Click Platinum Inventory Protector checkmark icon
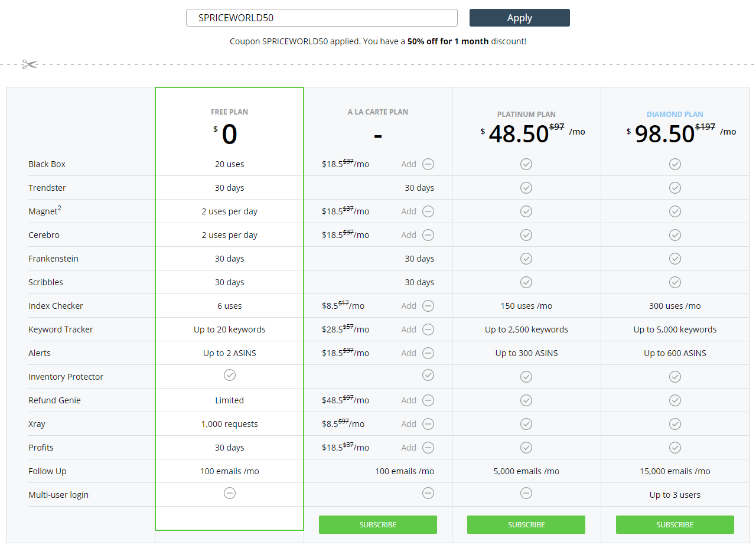 (x=526, y=377)
